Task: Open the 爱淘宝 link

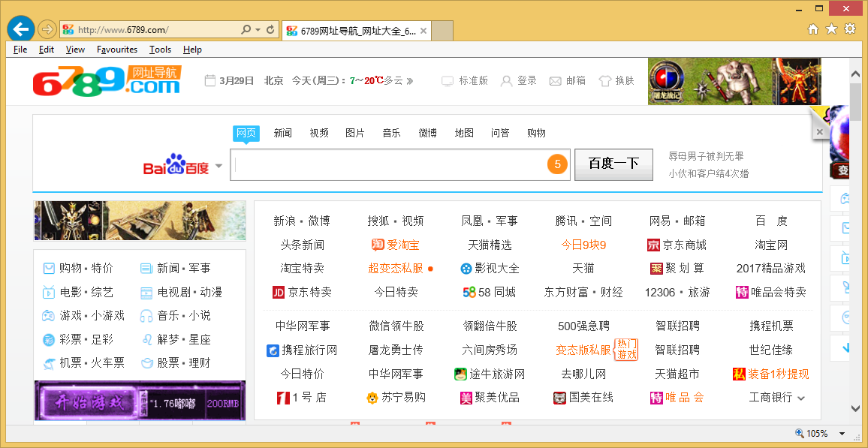Action: click(x=395, y=245)
